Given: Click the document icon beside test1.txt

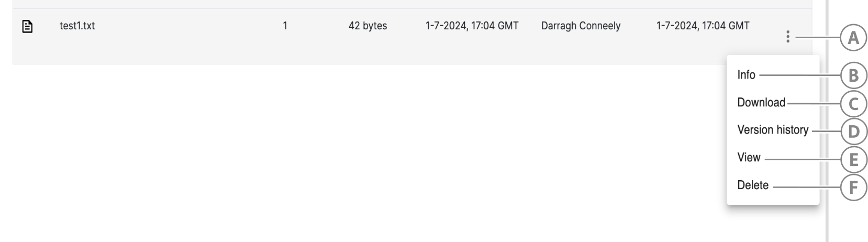Looking at the screenshot, I should coord(27,26).
